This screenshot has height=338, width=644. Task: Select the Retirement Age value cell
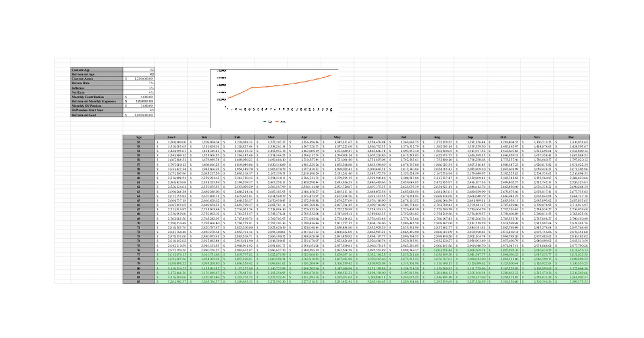140,75
